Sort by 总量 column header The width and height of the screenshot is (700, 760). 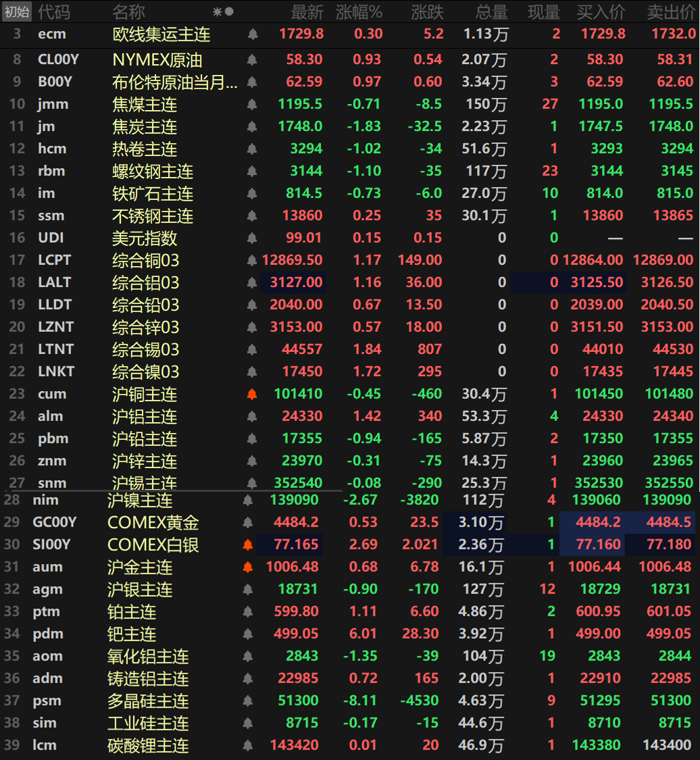pos(491,11)
